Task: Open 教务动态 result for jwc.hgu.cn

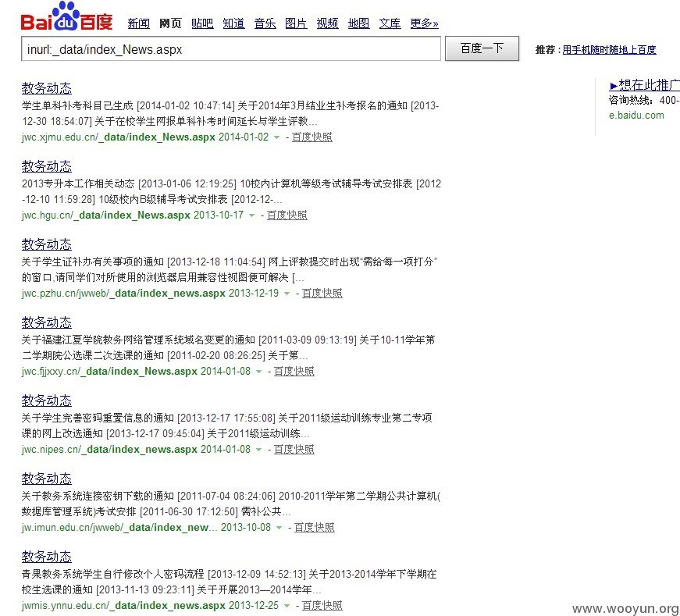Action: 46,166
